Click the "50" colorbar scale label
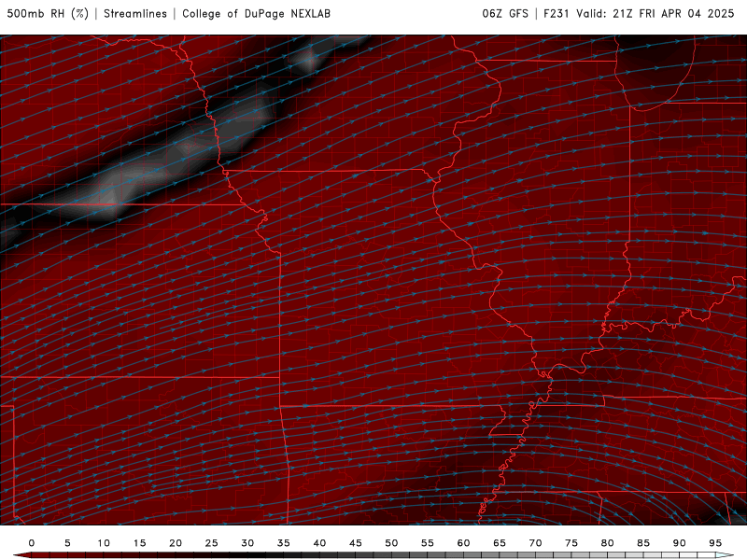Image resolution: width=747 pixels, height=560 pixels. pos(391,543)
